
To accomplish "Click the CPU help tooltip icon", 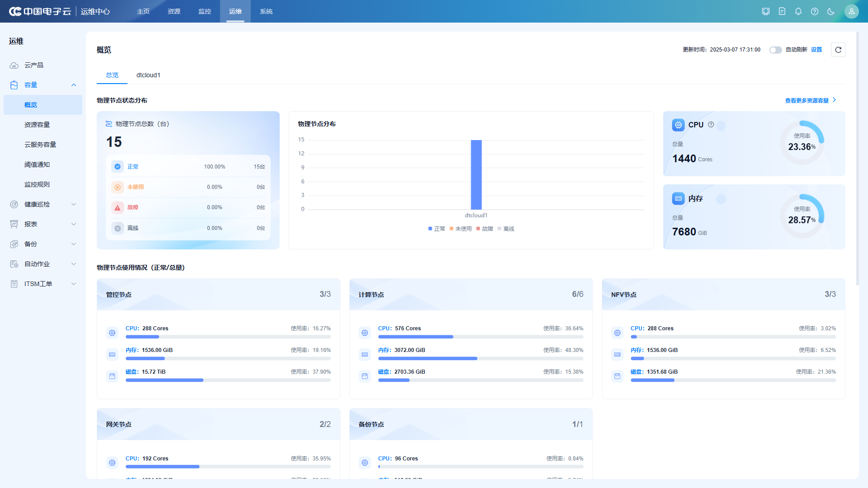I will pyautogui.click(x=711, y=125).
